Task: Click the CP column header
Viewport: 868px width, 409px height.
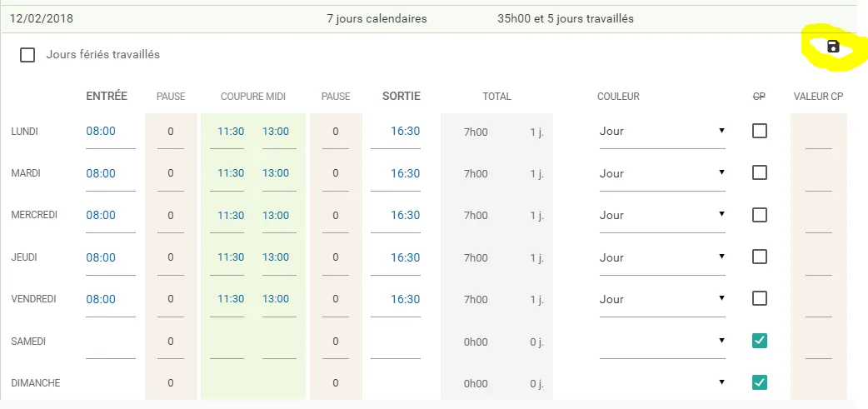Action: coord(760,97)
